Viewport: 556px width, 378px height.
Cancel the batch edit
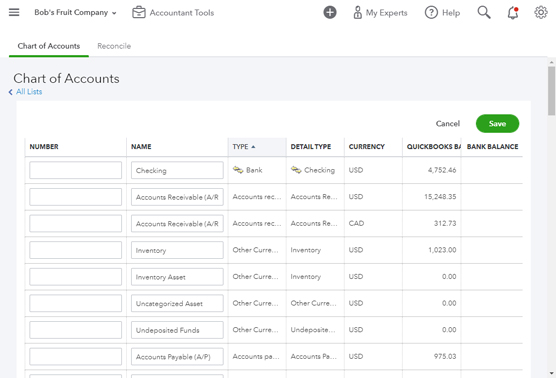[x=447, y=123]
